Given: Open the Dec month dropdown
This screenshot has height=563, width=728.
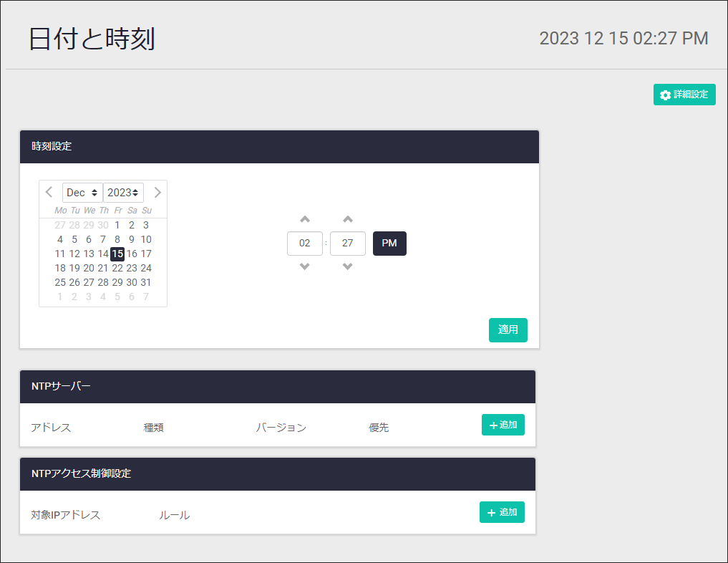Looking at the screenshot, I should [82, 192].
